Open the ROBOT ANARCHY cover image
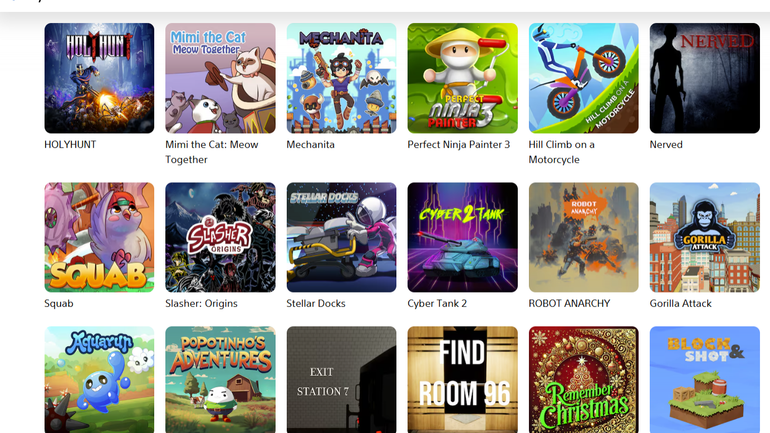Screen dimensions: 770x433 tap(583, 238)
